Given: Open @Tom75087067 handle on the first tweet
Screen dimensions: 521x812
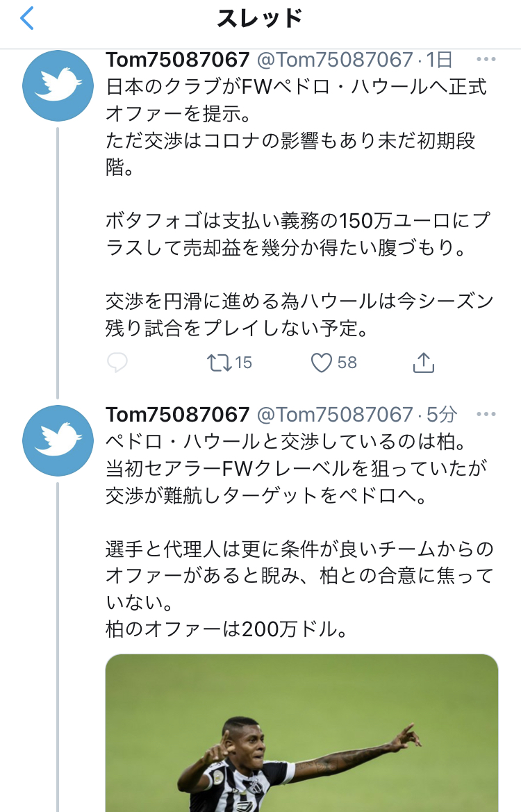Looking at the screenshot, I should click(335, 60).
